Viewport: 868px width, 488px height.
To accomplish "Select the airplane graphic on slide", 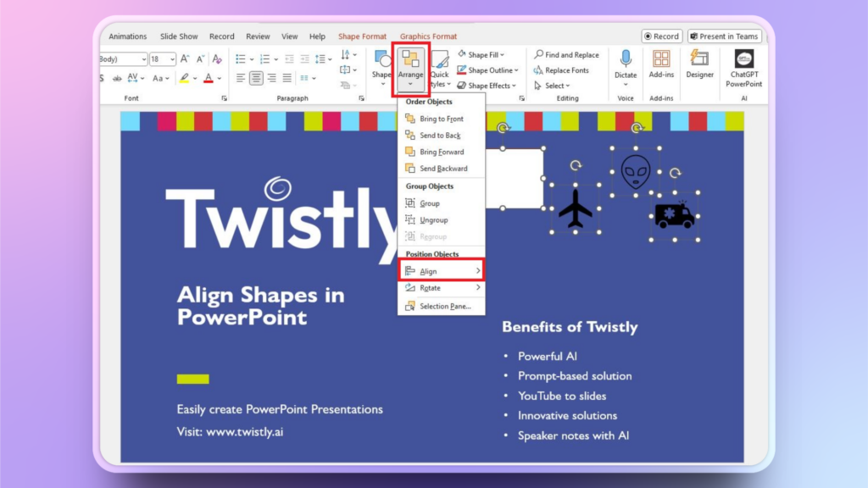I will 576,208.
